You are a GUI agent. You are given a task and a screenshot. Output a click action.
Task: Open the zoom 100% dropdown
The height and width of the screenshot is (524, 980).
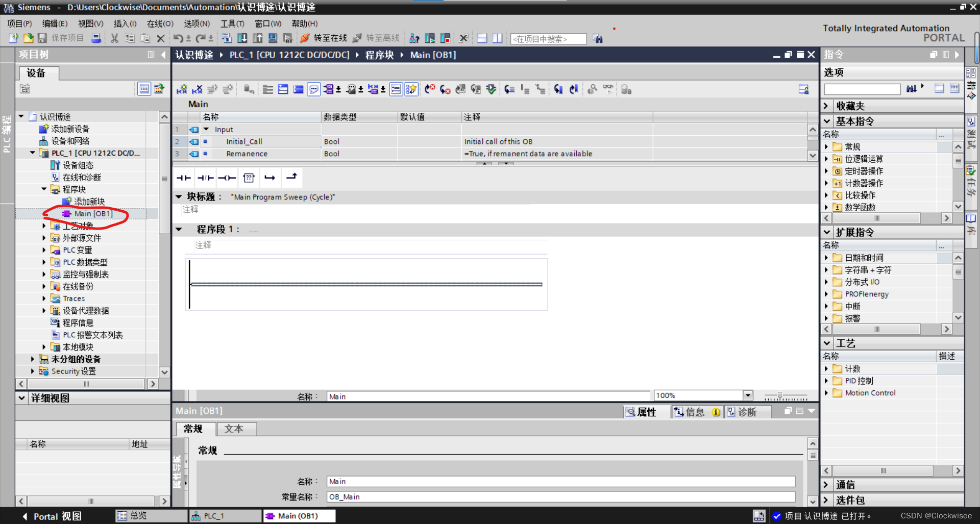pos(748,395)
